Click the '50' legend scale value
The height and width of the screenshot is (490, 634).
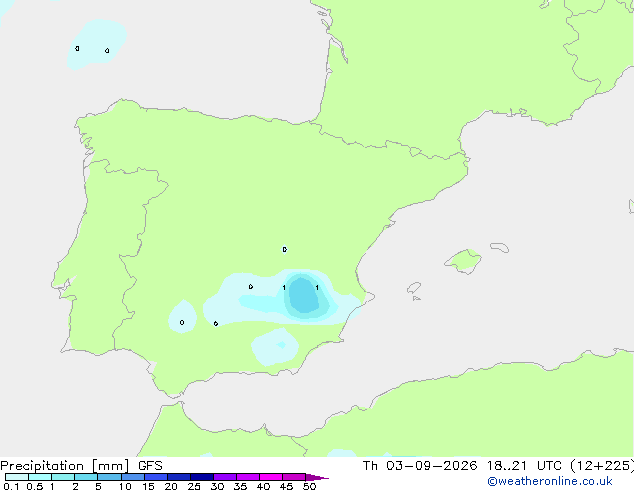pyautogui.click(x=309, y=486)
